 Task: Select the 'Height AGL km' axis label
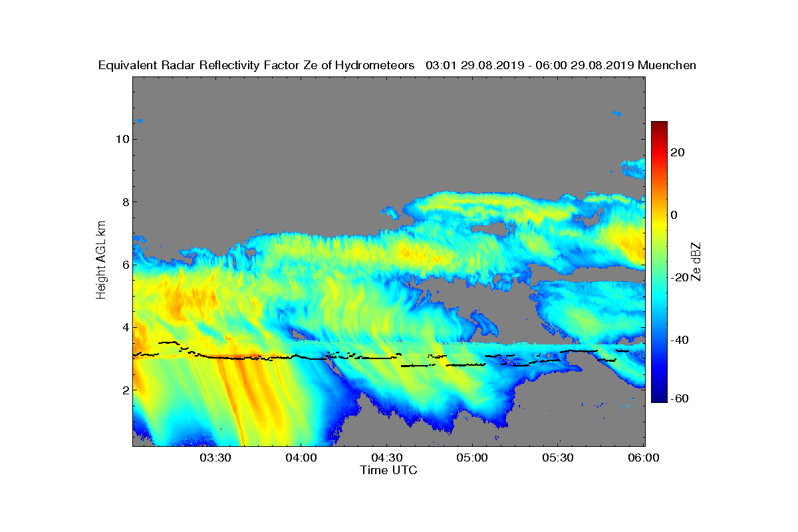pos(101,261)
